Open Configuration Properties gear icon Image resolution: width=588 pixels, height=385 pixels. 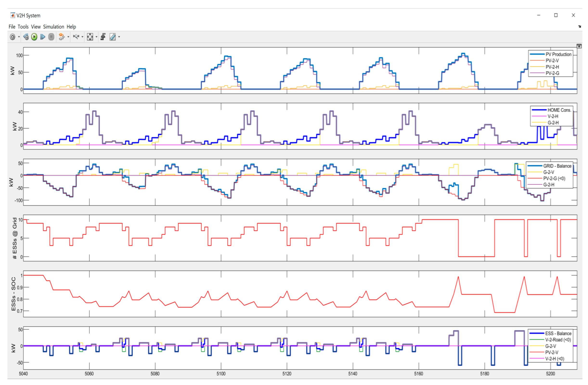tap(12, 37)
